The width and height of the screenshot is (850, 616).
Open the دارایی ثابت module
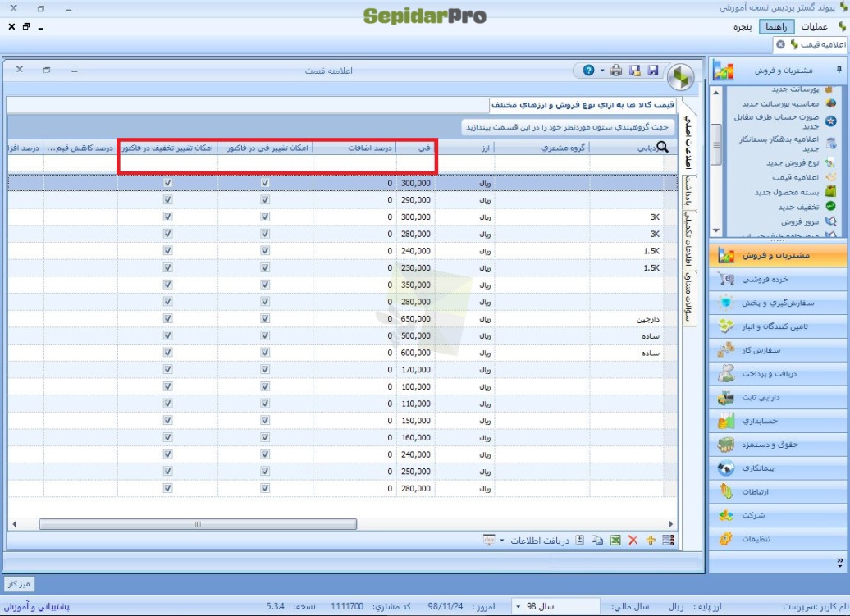[777, 398]
